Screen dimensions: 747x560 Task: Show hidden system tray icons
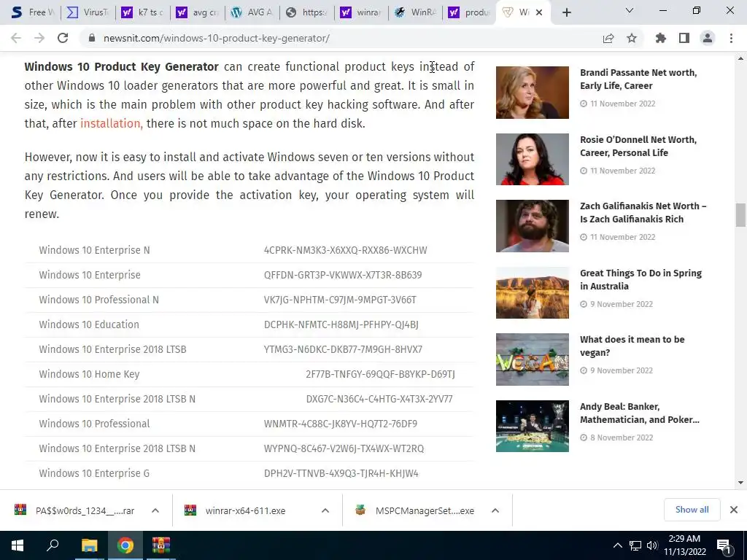[617, 545]
